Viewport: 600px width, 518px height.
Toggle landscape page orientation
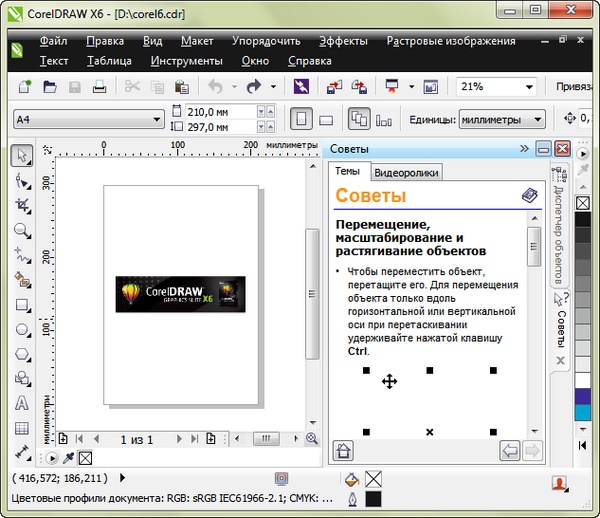pos(325,119)
